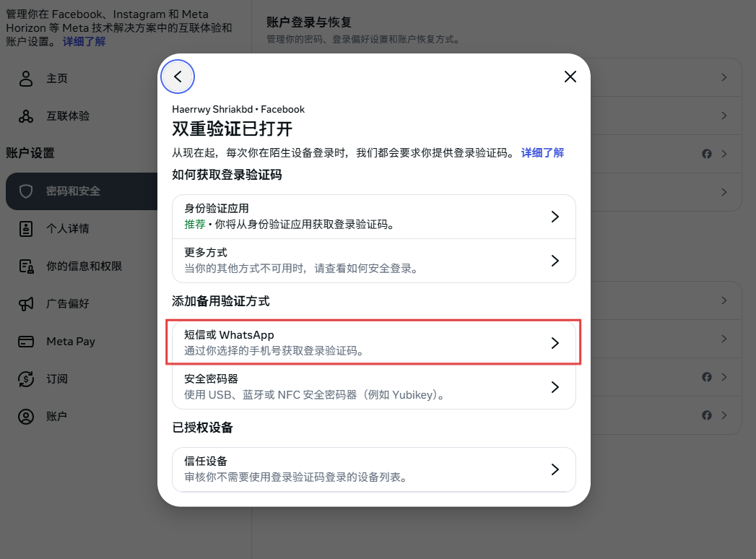Open the 详细了解 link in the dialog
The width and height of the screenshot is (756, 559).
[x=542, y=153]
